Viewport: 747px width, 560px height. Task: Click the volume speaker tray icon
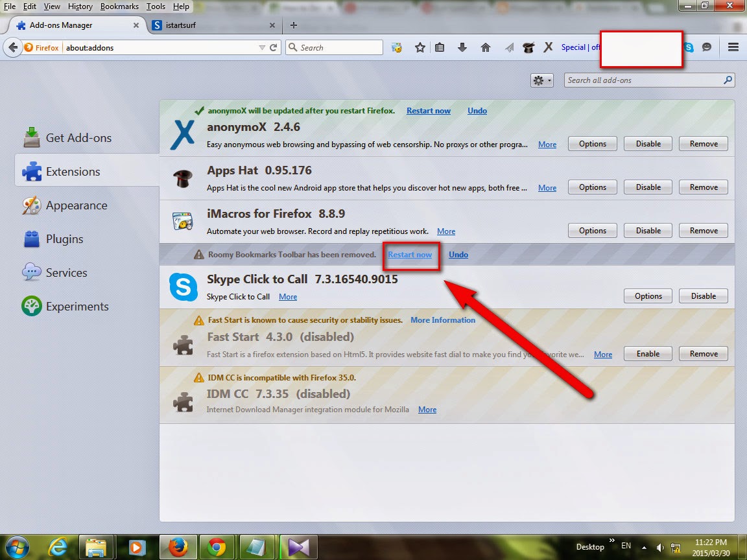point(660,547)
